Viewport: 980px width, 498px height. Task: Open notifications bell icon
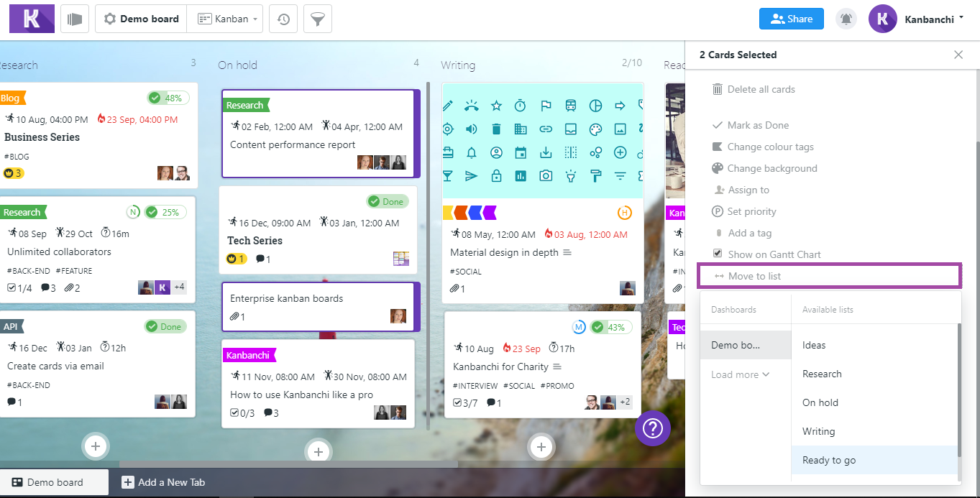[x=846, y=19]
